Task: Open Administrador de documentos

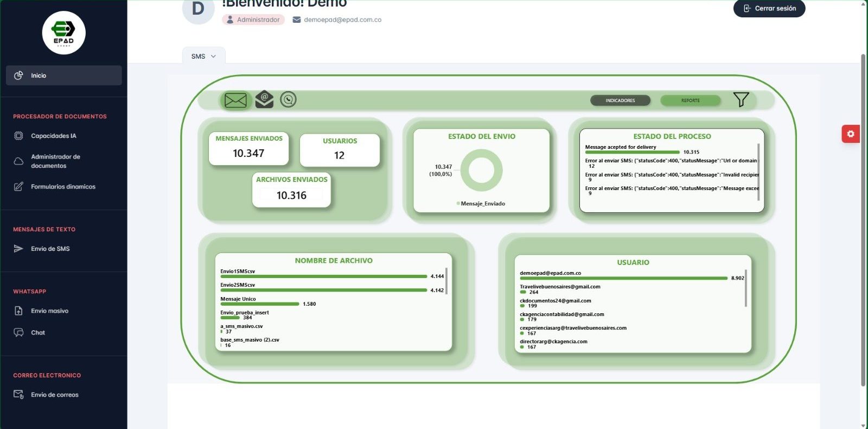Action: pos(55,161)
